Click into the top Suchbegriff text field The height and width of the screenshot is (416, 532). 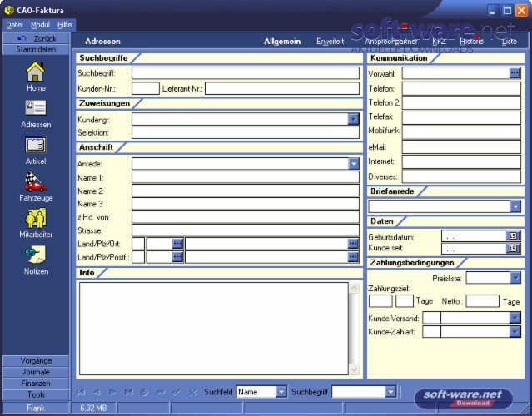click(246, 73)
